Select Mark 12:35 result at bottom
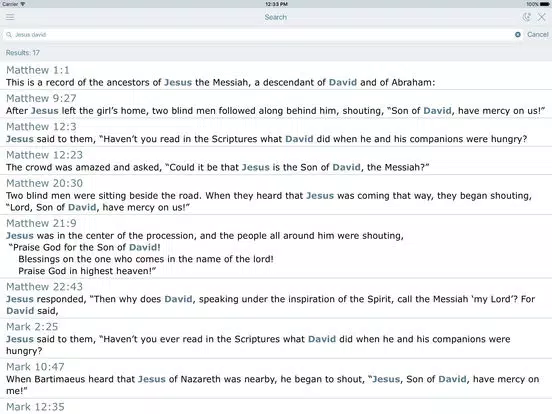The width and height of the screenshot is (552, 414). (276, 406)
